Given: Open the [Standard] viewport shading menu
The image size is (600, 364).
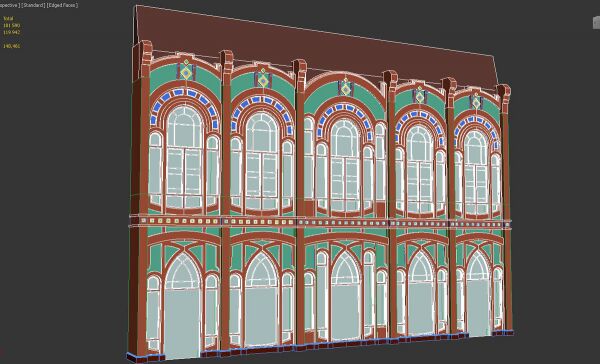Looking at the screenshot, I should pyautogui.click(x=33, y=5).
